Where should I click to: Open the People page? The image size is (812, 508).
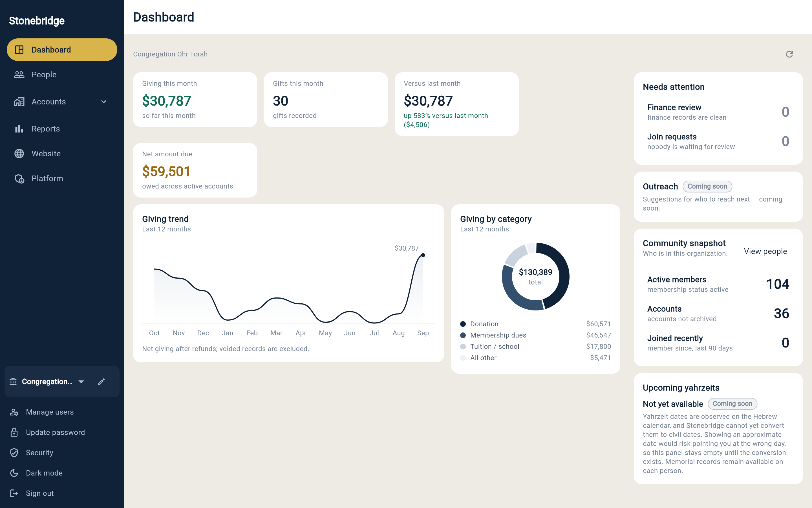[62, 75]
